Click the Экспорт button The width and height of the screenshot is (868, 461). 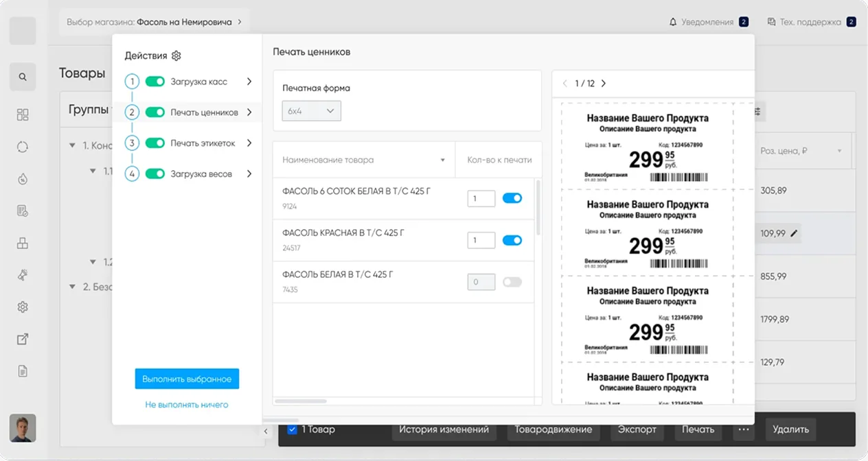tap(637, 429)
